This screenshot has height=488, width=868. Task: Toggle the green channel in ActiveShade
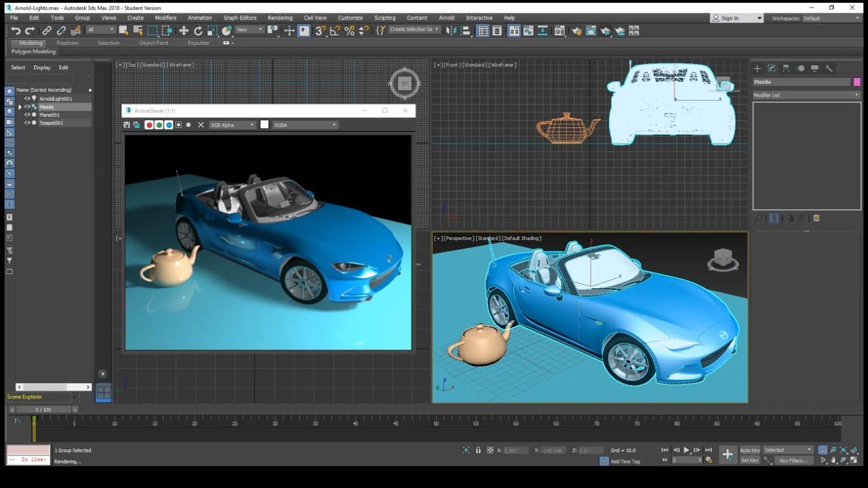pos(159,125)
